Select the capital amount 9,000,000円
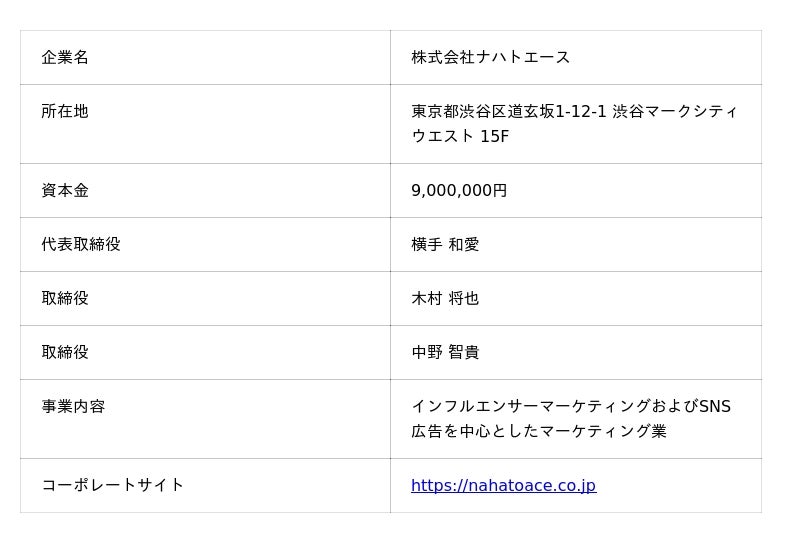 coord(459,191)
